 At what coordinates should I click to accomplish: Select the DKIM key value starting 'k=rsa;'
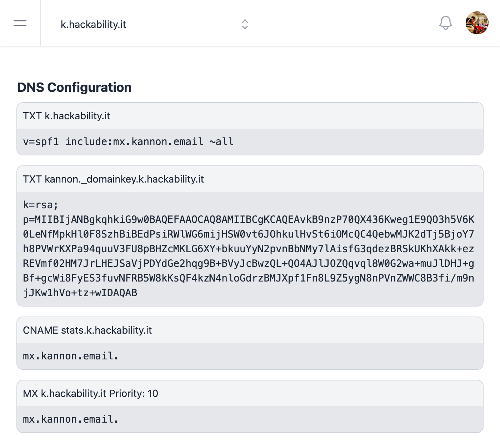click(x=249, y=249)
